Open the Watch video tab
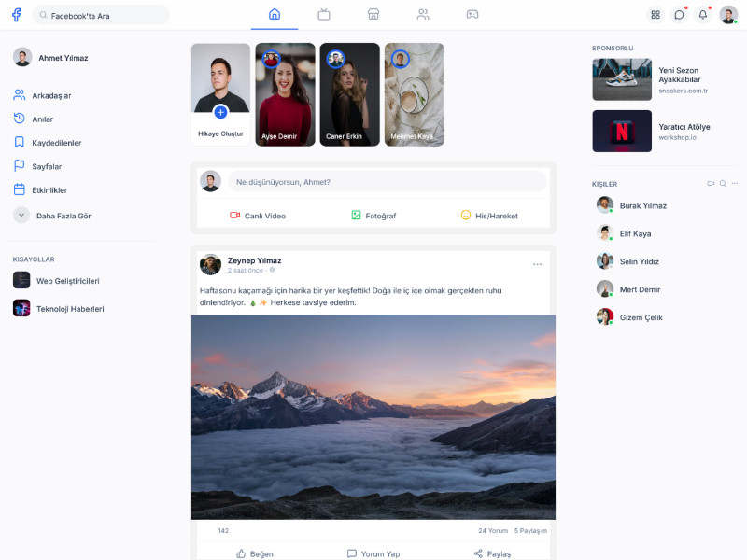This screenshot has width=747, height=560. pos(324,15)
